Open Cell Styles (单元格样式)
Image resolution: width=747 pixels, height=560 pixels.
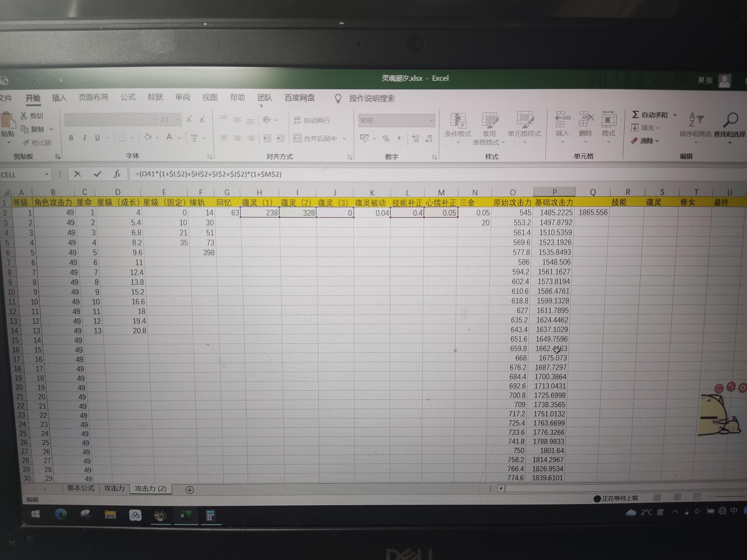(x=524, y=128)
